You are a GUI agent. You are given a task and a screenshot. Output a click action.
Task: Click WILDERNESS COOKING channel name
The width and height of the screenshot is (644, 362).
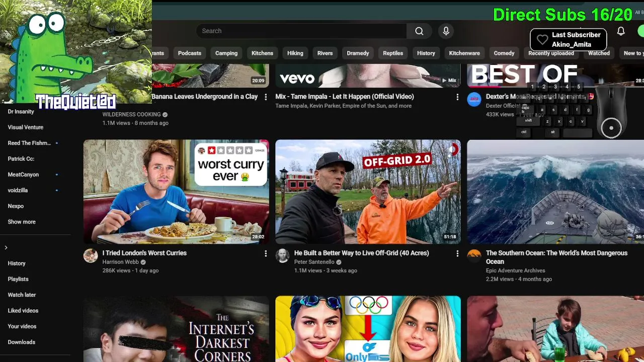[131, 115]
